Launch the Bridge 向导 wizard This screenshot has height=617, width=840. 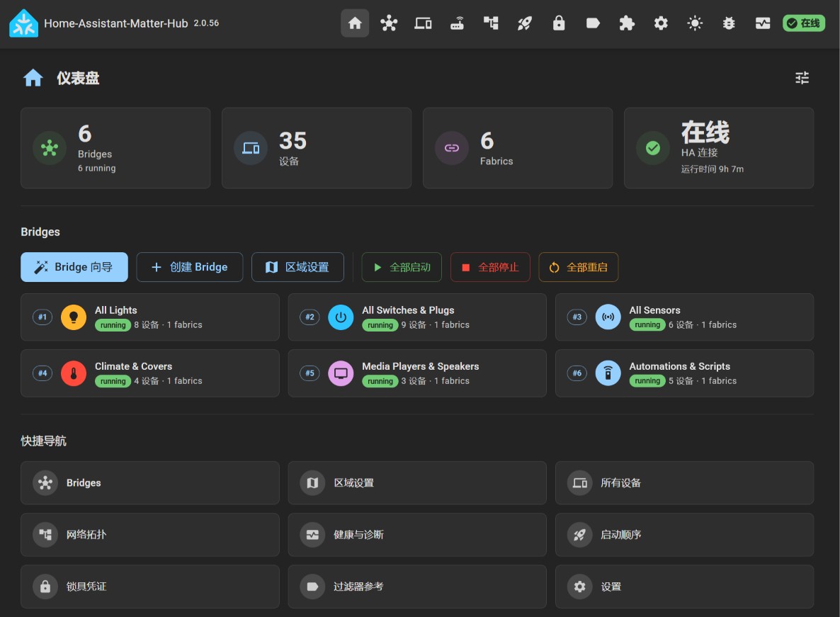(74, 267)
